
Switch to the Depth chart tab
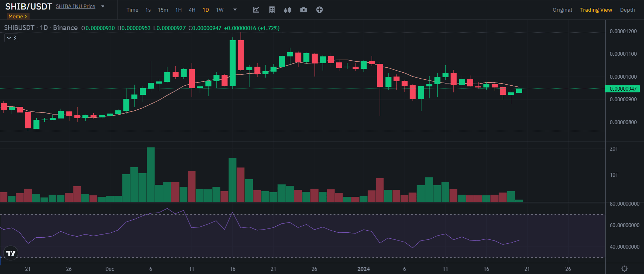(x=627, y=10)
